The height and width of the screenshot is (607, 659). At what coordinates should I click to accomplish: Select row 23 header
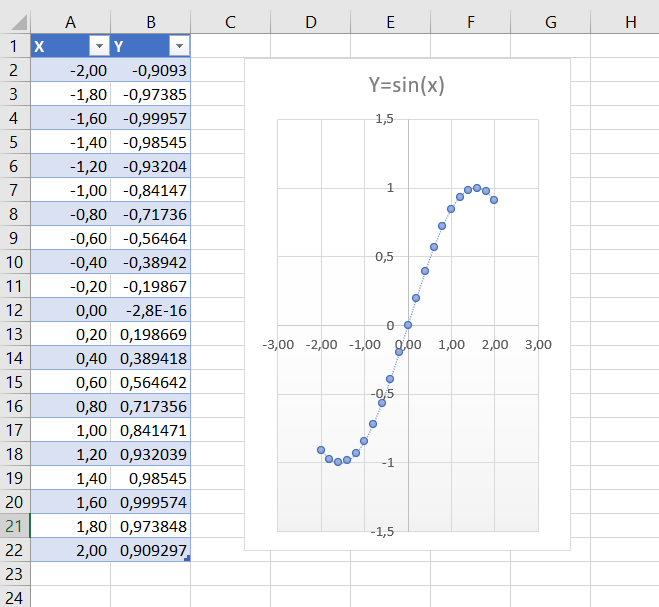click(x=15, y=574)
